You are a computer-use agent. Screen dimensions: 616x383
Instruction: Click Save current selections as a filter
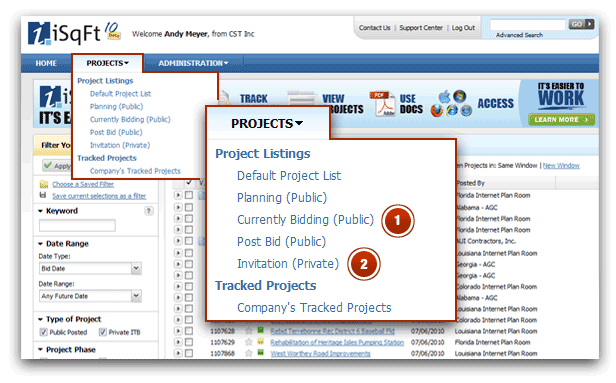(99, 196)
